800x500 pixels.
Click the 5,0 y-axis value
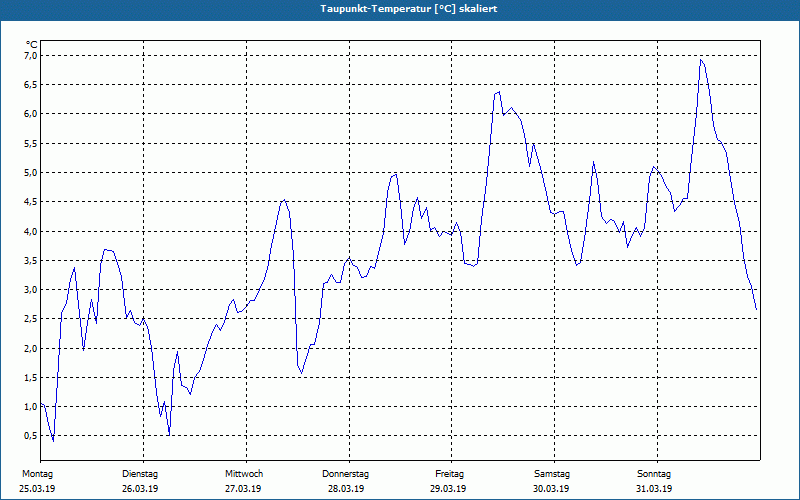click(31, 172)
